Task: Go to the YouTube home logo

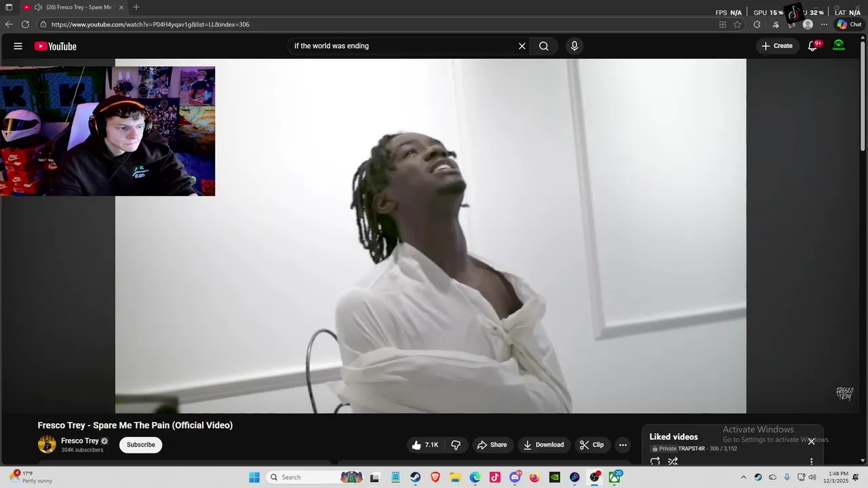Action: pos(56,46)
